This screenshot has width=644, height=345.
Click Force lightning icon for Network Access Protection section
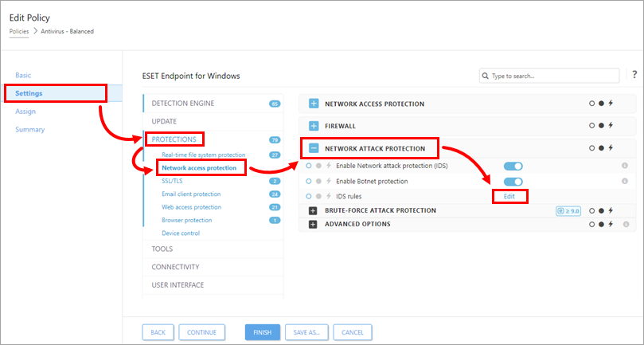click(611, 104)
